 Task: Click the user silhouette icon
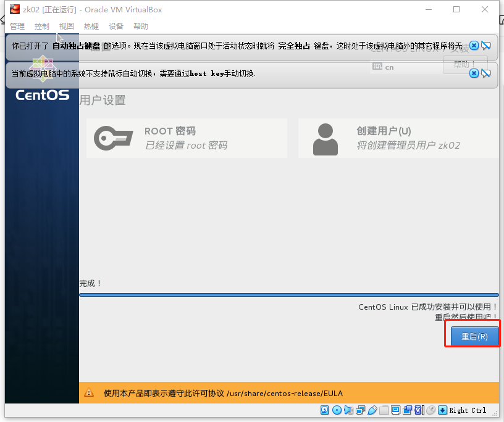tap(325, 139)
